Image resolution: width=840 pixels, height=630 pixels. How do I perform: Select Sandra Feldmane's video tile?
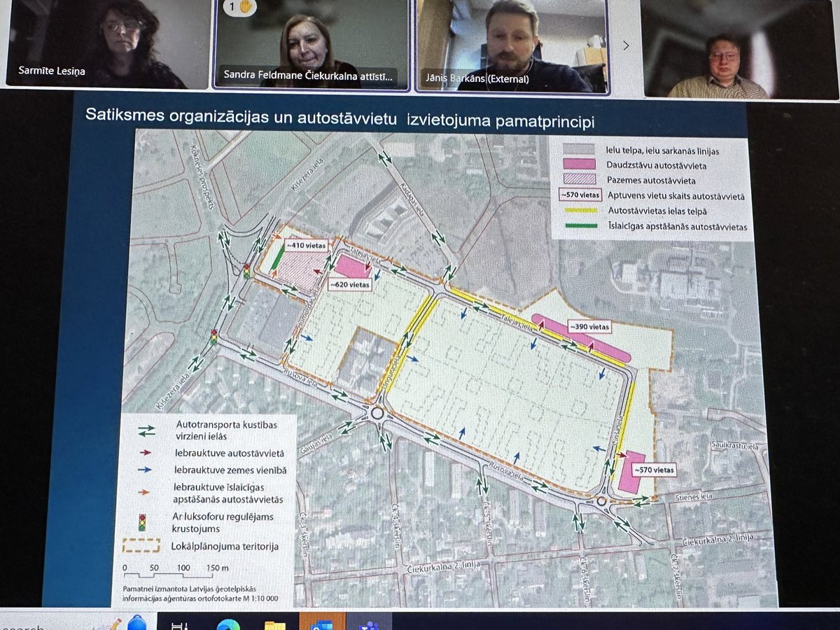[x=311, y=45]
